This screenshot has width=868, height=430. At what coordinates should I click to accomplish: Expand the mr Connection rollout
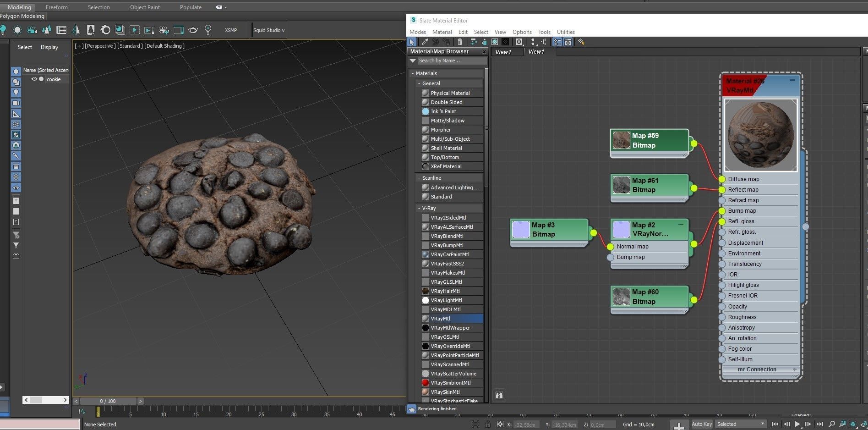795,369
